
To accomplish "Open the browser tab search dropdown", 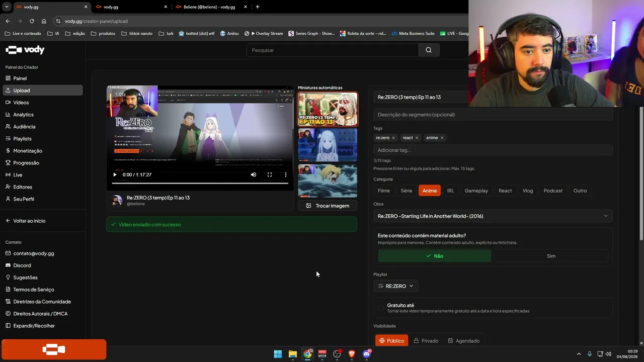I will pos(7,7).
